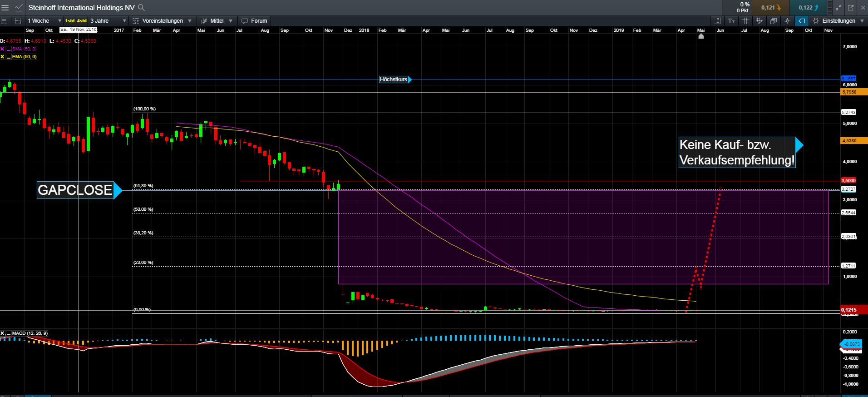The height and width of the screenshot is (397, 868).
Task: Click the grid-with-pencil drawing tools icon
Action: click(x=759, y=21)
